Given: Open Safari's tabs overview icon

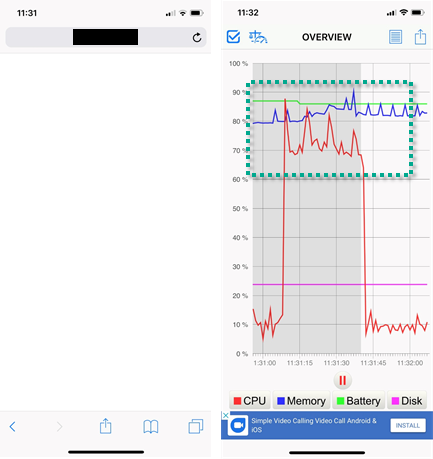Looking at the screenshot, I should click(x=196, y=426).
